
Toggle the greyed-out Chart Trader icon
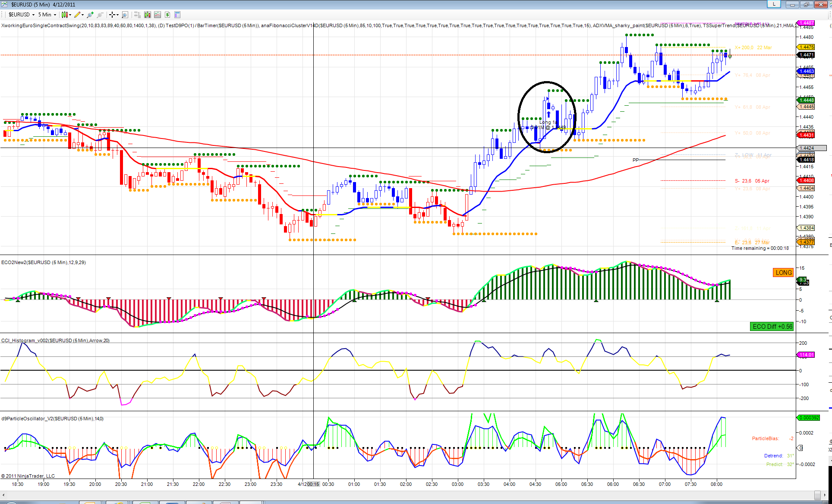click(137, 15)
